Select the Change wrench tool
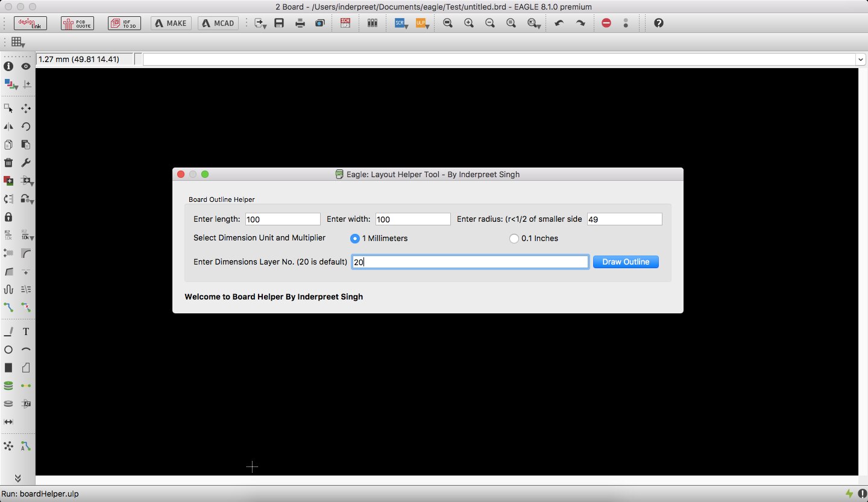 point(26,163)
